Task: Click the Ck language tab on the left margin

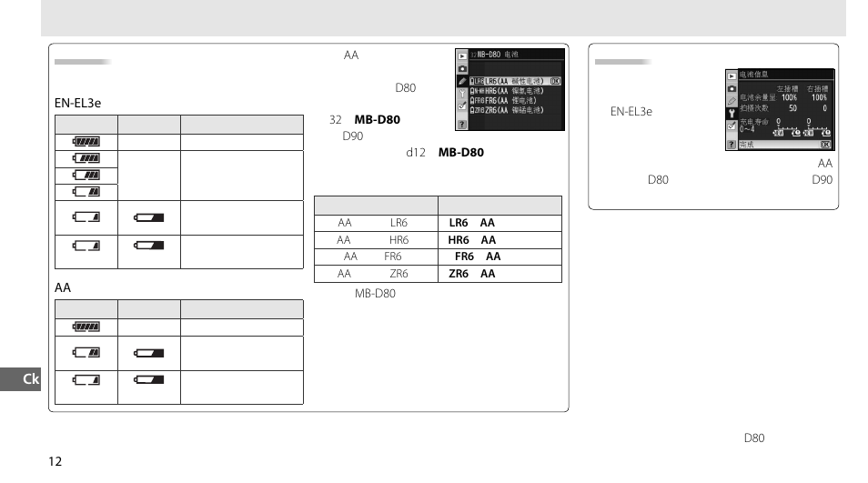Action: pyautogui.click(x=21, y=379)
